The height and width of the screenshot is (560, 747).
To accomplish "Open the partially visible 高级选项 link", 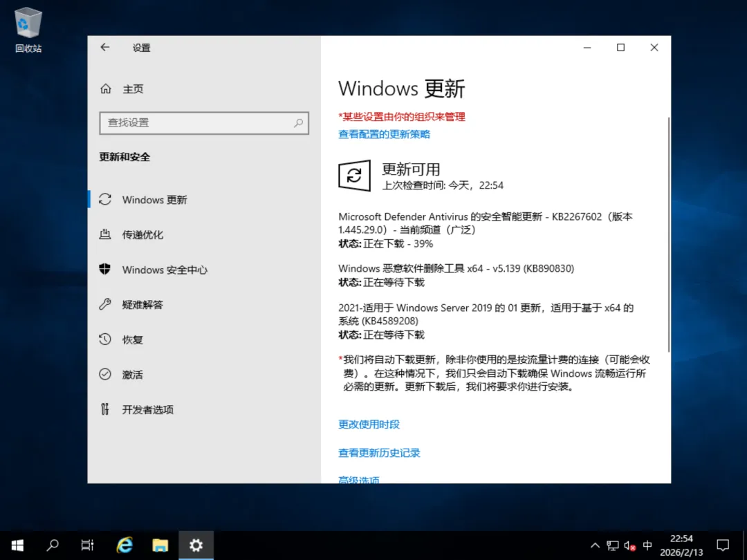I will [x=359, y=480].
